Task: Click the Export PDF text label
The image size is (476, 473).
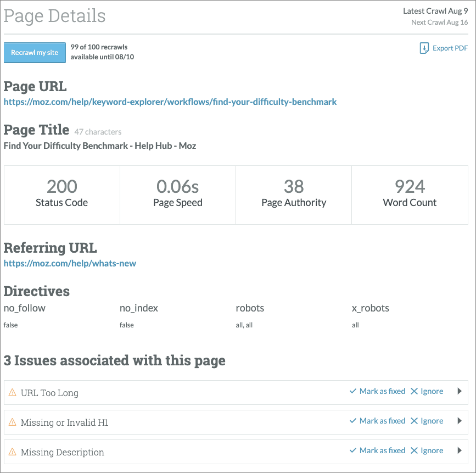Action: pos(449,48)
